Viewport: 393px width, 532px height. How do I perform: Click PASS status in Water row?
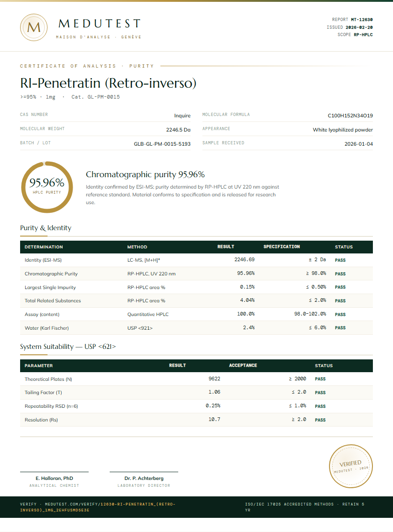point(340,328)
